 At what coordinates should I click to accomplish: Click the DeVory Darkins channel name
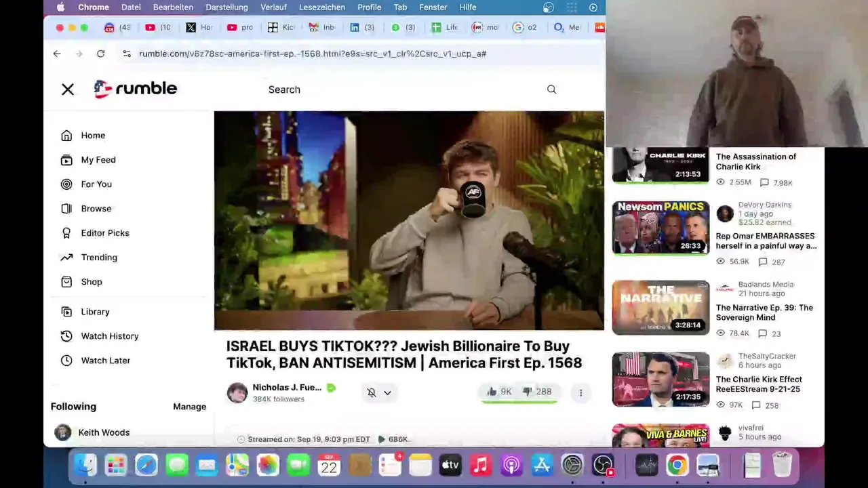pos(764,205)
